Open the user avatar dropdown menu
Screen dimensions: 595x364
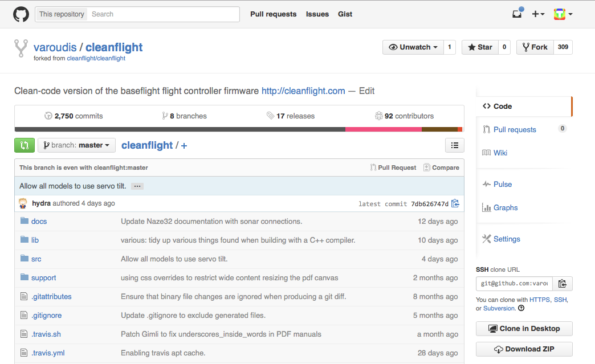[563, 14]
